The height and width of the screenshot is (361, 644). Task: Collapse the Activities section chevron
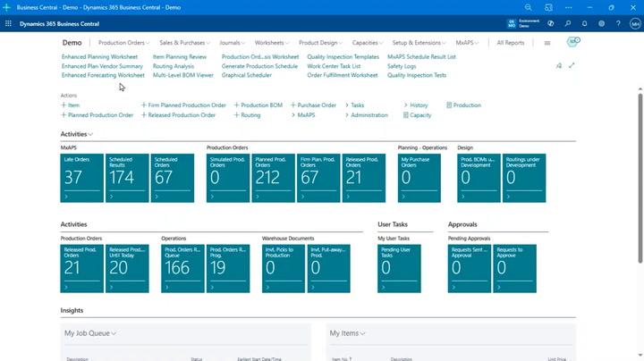coord(90,134)
